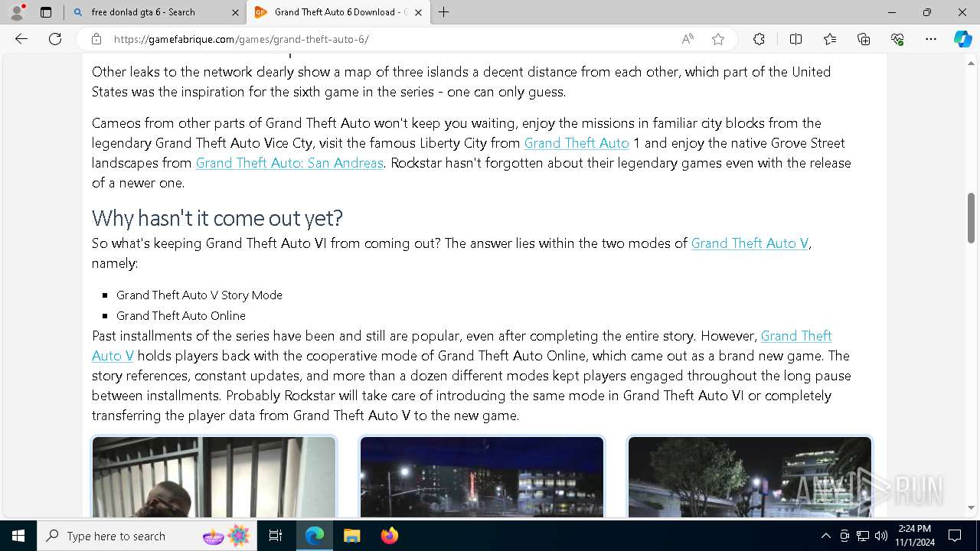Screen dimensions: 980x551
Task: Click the scrollbar down arrow
Action: pyautogui.click(x=971, y=508)
